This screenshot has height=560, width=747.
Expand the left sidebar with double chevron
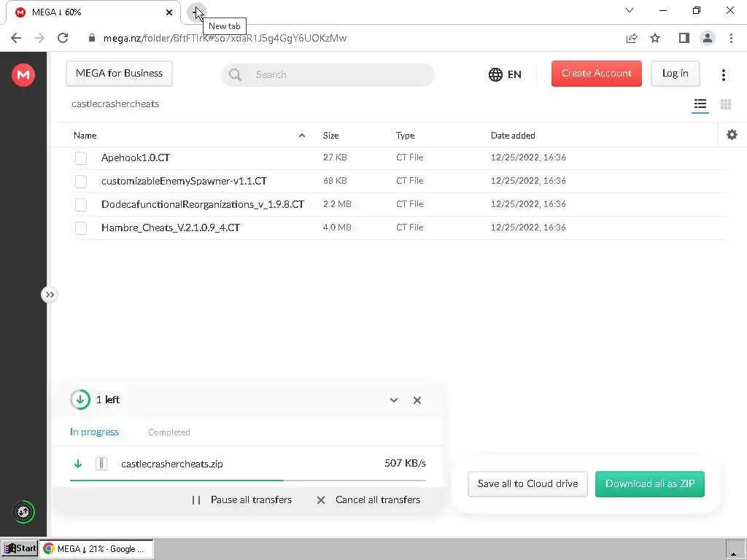click(50, 295)
